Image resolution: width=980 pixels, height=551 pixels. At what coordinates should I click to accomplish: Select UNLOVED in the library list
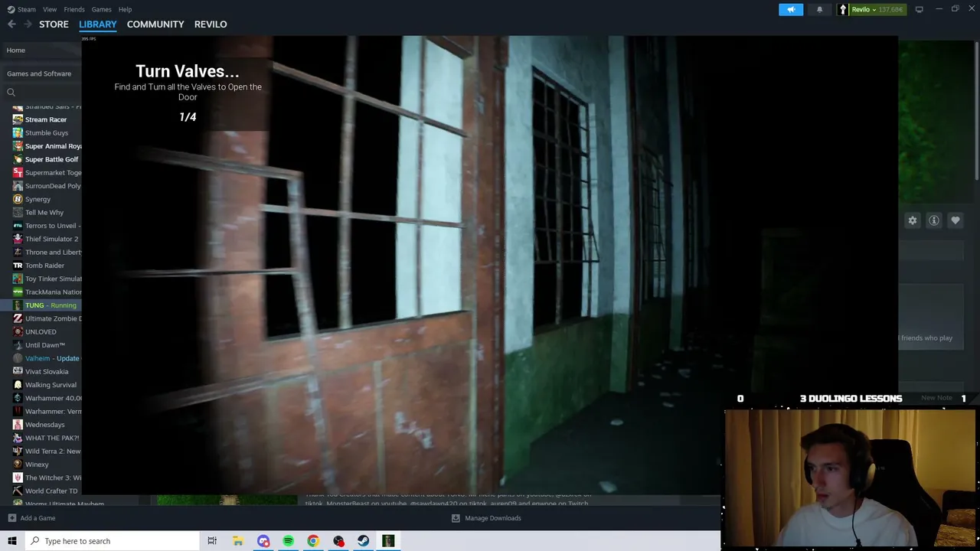41,332
